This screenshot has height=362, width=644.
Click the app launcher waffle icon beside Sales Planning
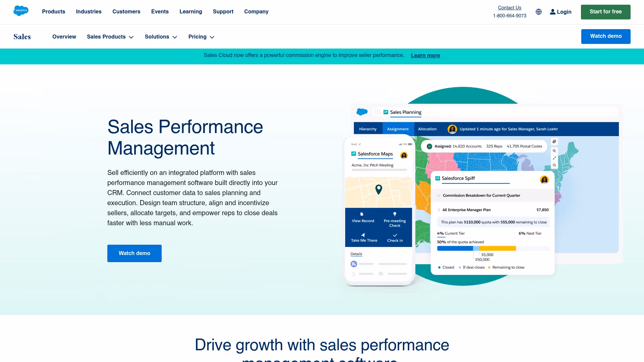coord(377,112)
